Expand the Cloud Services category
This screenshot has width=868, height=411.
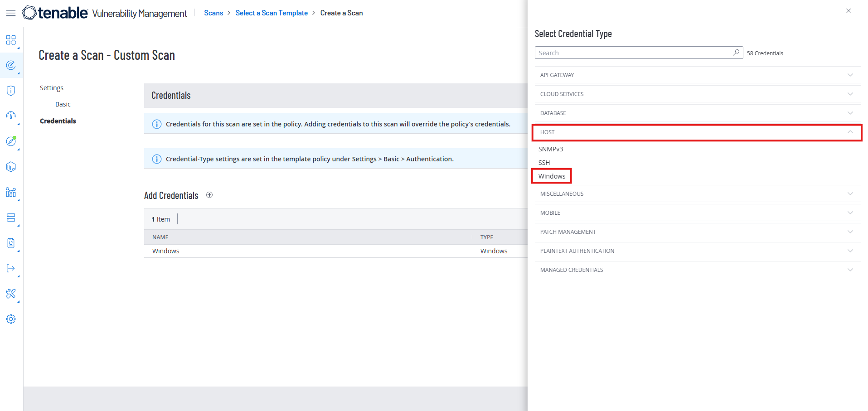(697, 94)
